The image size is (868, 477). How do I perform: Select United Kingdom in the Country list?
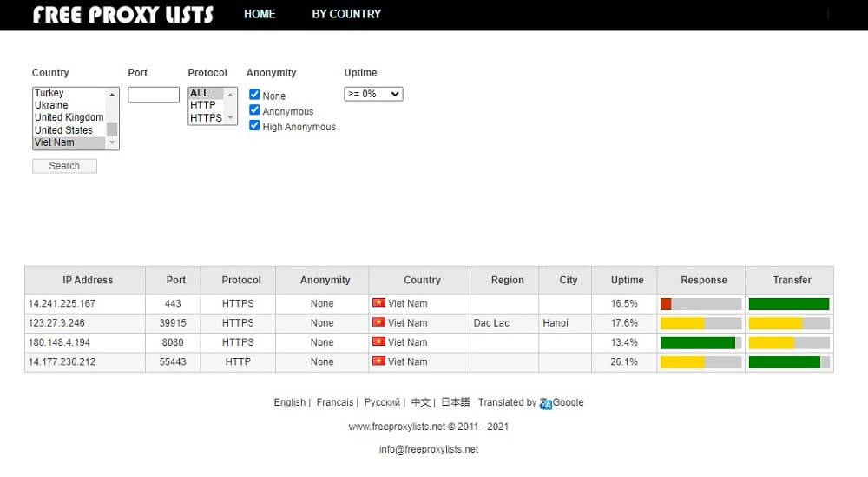69,117
